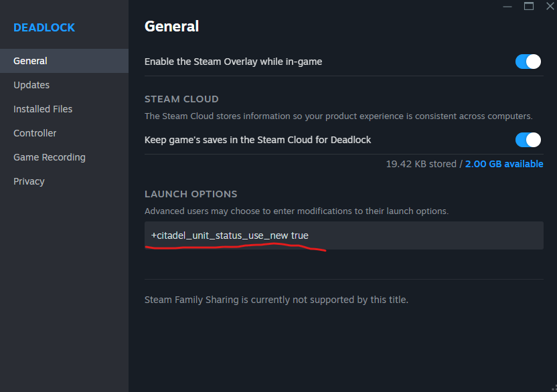The width and height of the screenshot is (557, 392).
Task: Click the DEADLOCK game title
Action: point(44,27)
